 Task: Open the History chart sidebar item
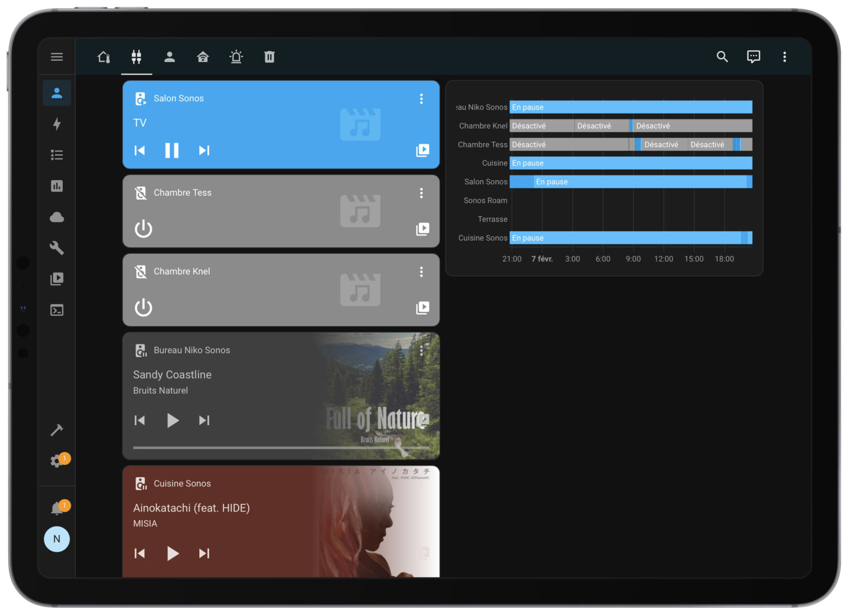[56, 186]
